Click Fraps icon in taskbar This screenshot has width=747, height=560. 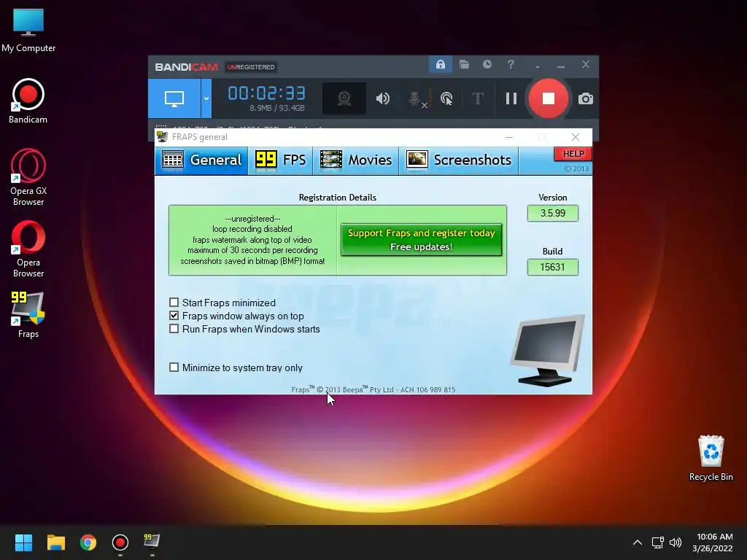[152, 542]
